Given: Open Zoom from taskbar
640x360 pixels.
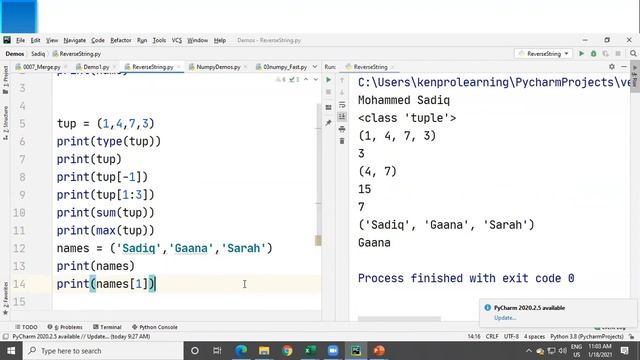Looking at the screenshot, I should (x=333, y=351).
